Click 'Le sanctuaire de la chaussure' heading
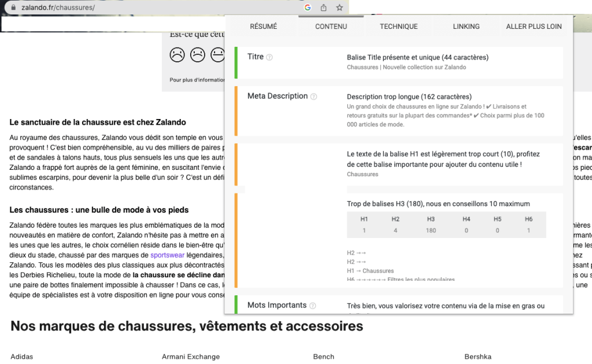This screenshot has width=592, height=364. click(x=98, y=122)
